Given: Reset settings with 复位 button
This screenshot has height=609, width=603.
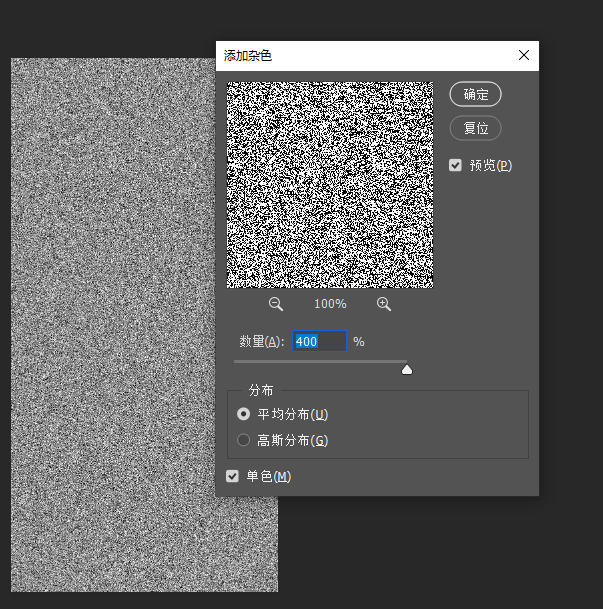Looking at the screenshot, I should 475,128.
